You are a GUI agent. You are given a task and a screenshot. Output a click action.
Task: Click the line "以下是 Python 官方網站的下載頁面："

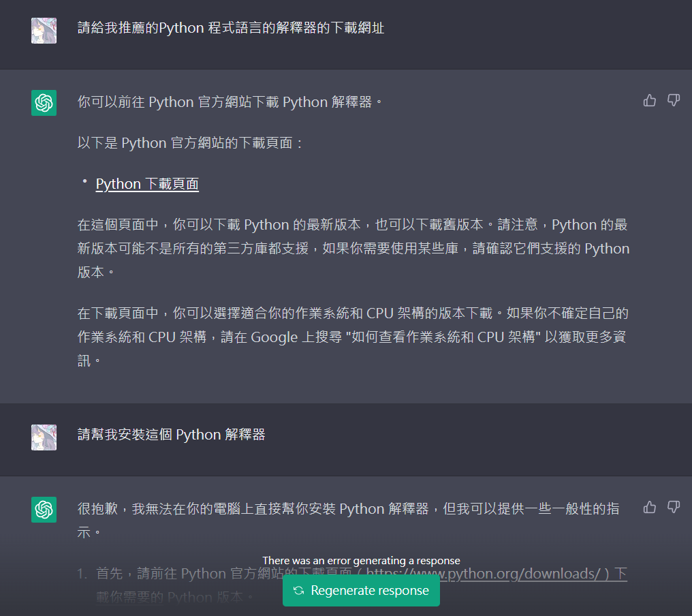(191, 143)
